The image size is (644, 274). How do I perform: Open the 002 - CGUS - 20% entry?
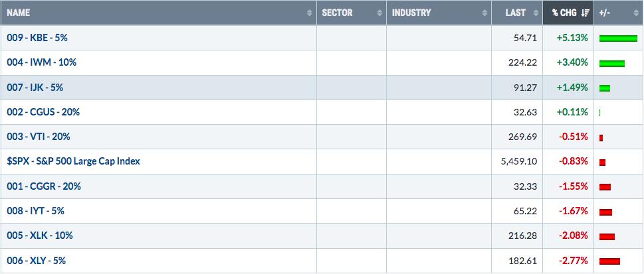coord(43,112)
